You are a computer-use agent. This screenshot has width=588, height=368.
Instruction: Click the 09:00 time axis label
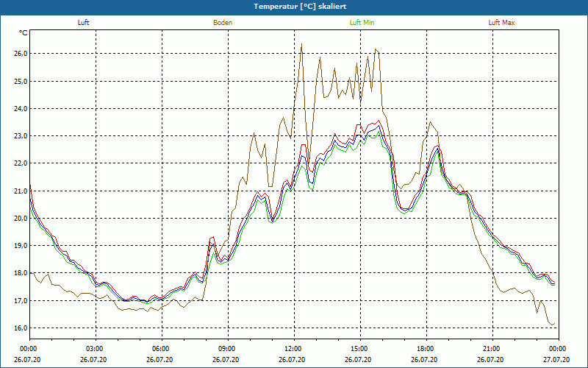tap(228, 349)
